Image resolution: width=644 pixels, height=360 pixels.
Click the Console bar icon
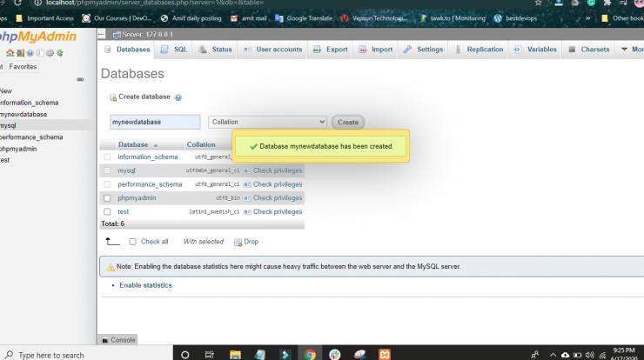coord(105,340)
